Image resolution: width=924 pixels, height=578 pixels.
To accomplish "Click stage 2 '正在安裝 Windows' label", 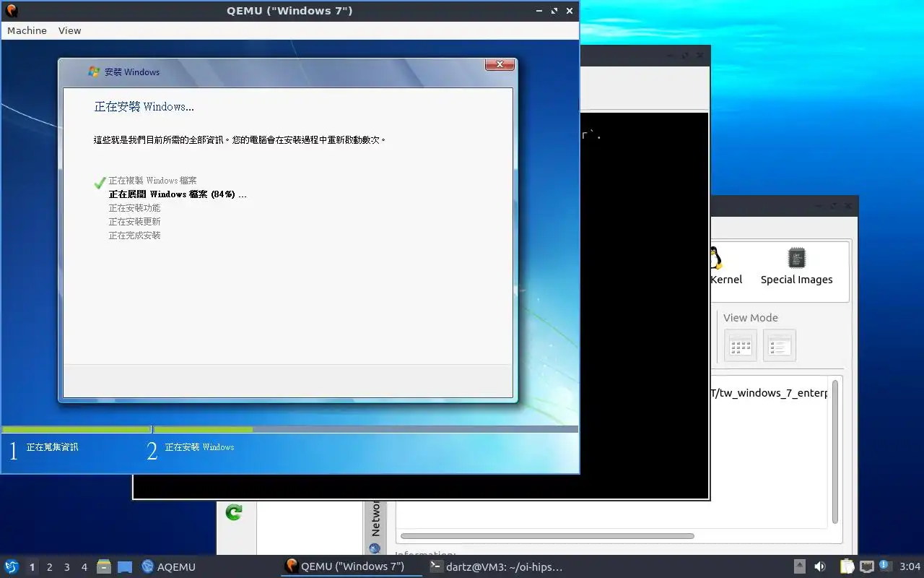I will click(199, 447).
